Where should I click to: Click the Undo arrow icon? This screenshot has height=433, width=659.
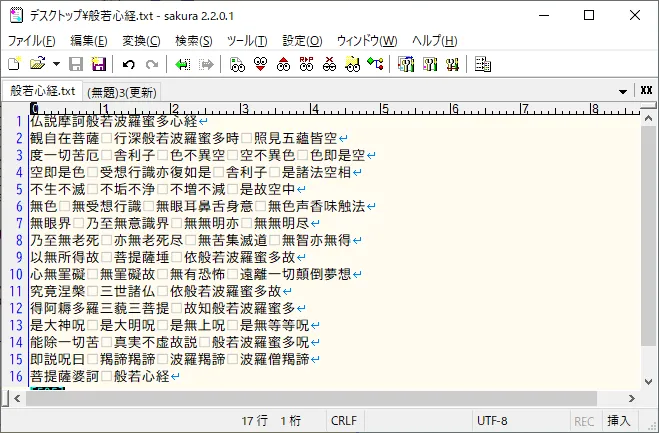tap(129, 65)
